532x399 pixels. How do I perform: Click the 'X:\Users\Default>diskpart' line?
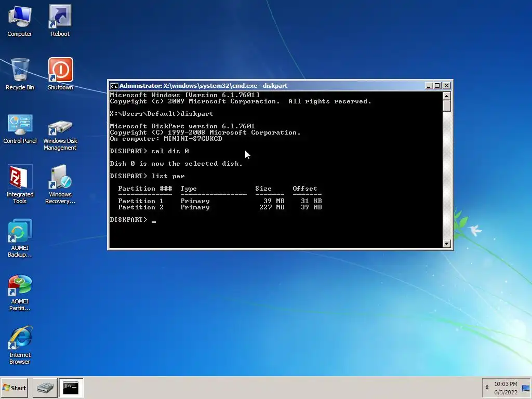click(162, 114)
